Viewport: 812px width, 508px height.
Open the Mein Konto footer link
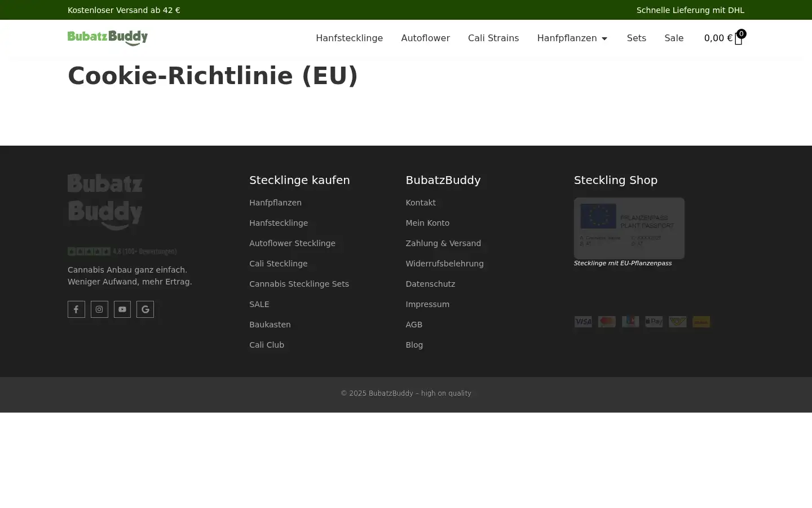(427, 223)
